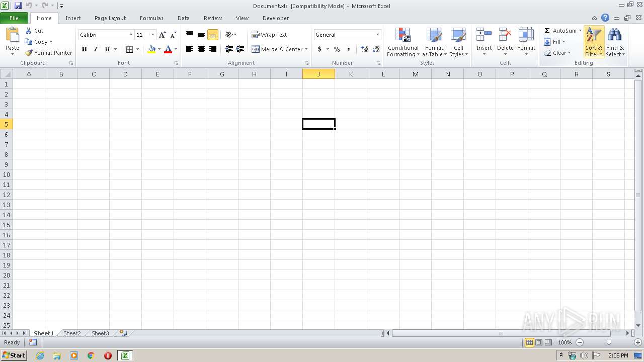Click the Windows Start button
644x362 pixels.
point(14,355)
